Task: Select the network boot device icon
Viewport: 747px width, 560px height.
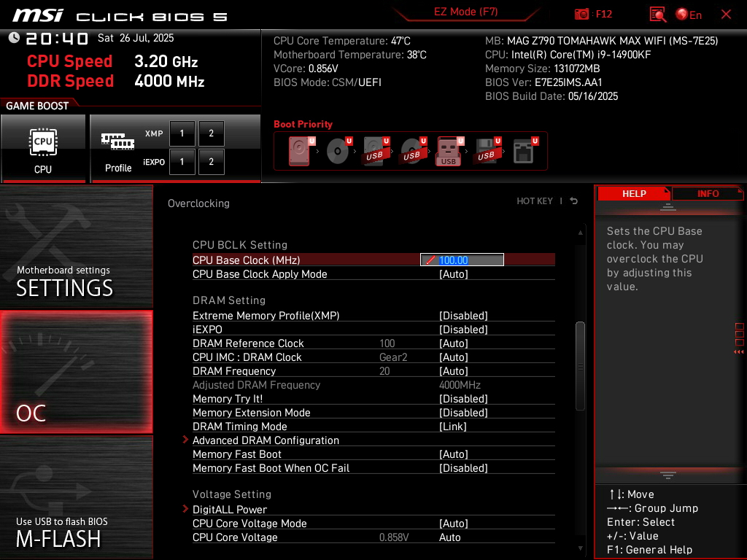Action: pos(525,151)
